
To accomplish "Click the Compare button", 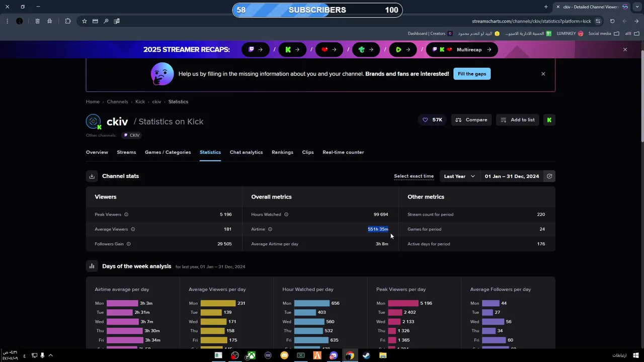I will (471, 120).
